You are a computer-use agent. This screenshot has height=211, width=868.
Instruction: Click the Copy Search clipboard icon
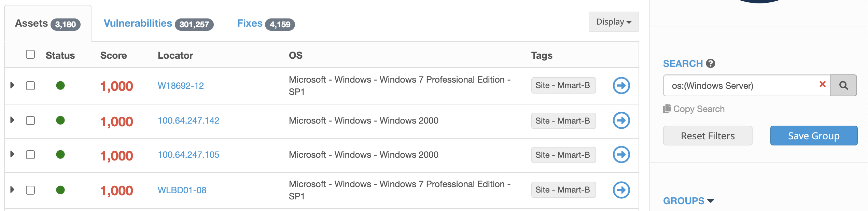tap(667, 109)
